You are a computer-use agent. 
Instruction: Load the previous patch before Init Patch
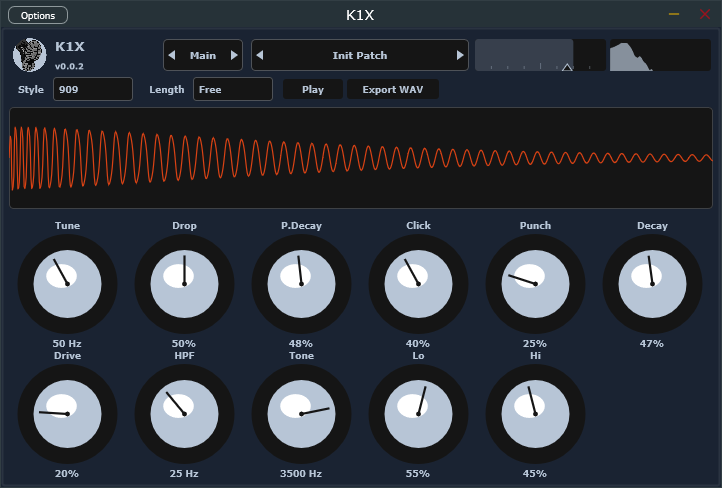pos(260,55)
